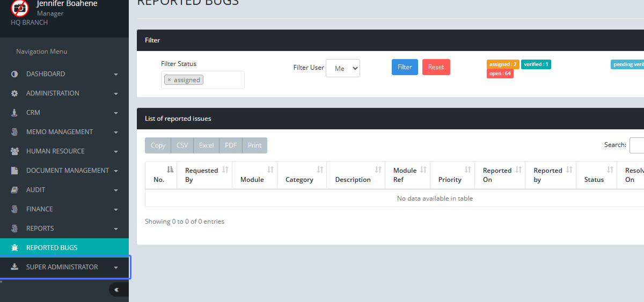
Task: Collapse the sidebar with double-chevron button
Action: tap(116, 290)
